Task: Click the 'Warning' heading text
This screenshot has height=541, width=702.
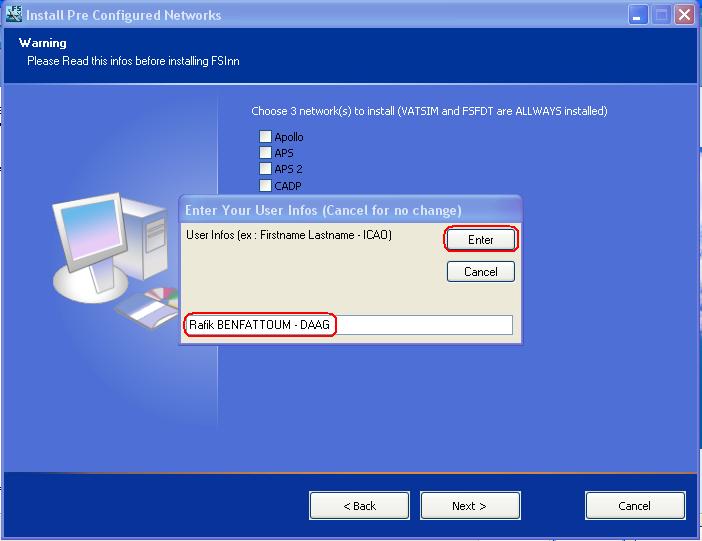Action: pos(43,43)
